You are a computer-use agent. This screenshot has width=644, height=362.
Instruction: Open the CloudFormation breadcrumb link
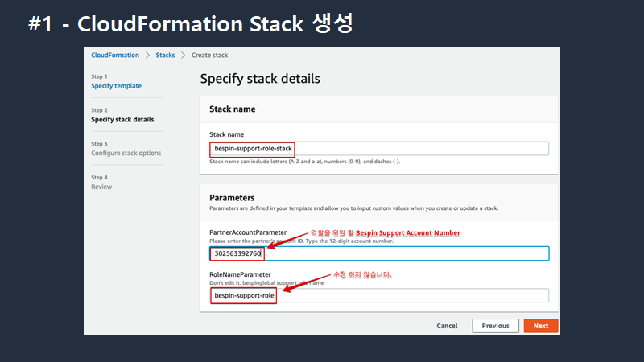click(115, 55)
